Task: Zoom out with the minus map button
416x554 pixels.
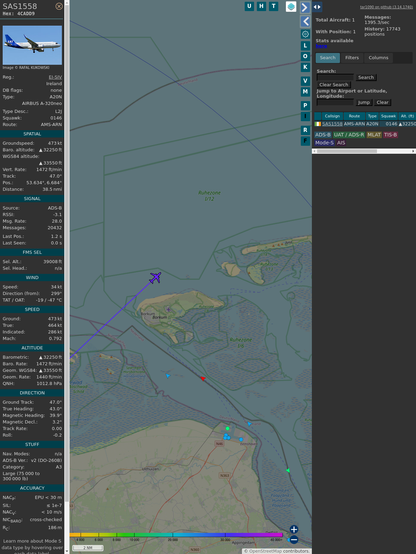Action: (x=294, y=540)
